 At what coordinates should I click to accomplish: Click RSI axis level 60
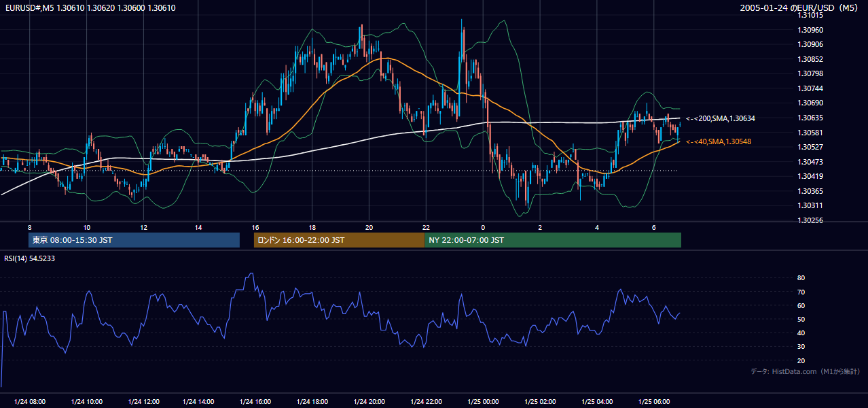801,305
